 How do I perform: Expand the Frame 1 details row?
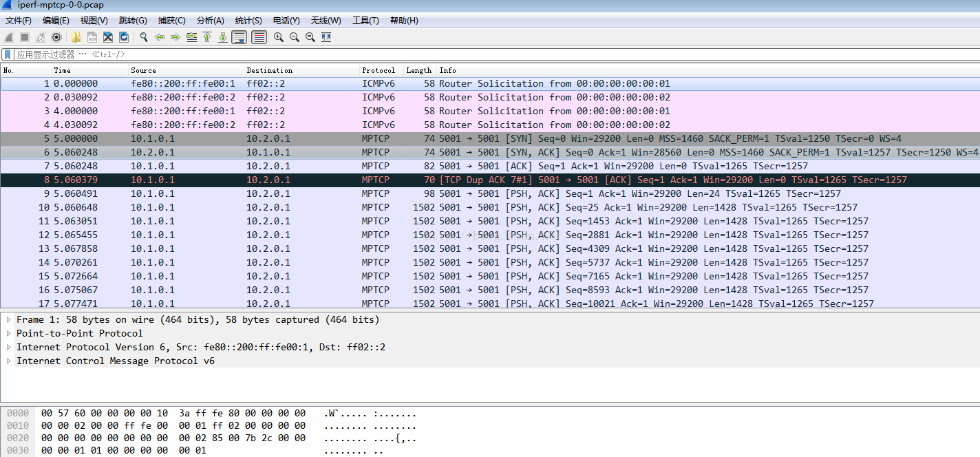click(x=8, y=319)
